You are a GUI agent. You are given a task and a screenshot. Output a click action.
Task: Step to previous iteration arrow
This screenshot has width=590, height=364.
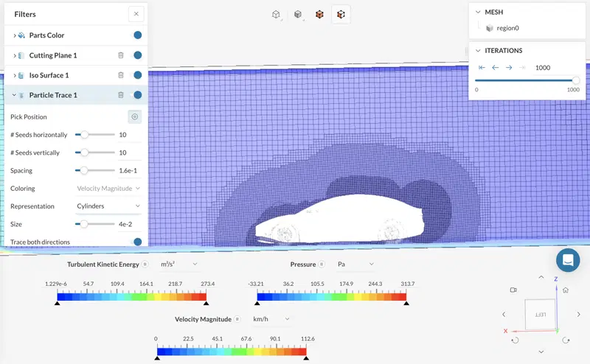click(x=495, y=68)
